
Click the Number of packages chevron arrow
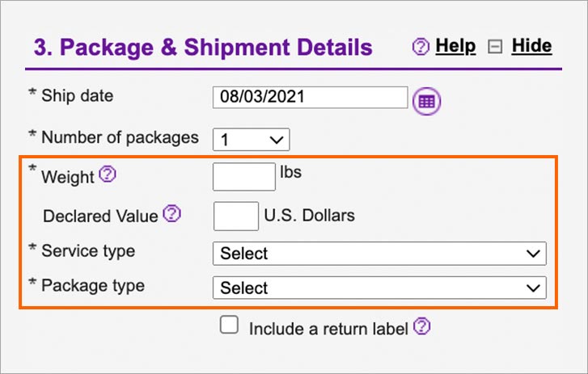click(277, 140)
